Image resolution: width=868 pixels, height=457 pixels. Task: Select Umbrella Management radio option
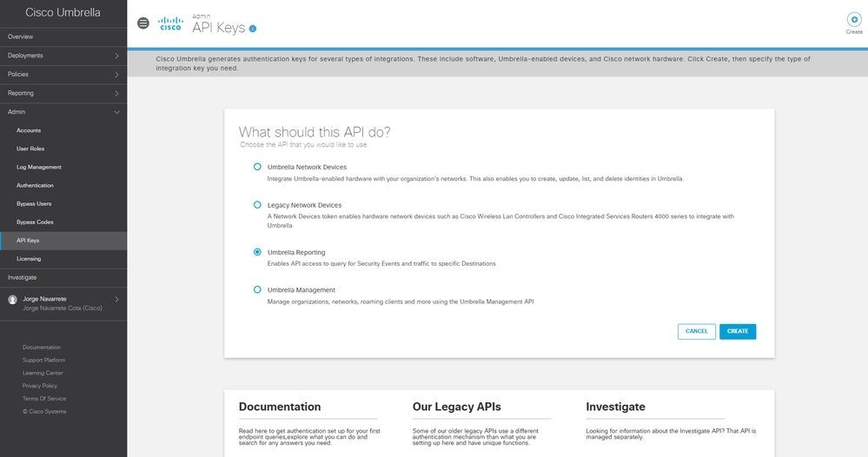257,289
